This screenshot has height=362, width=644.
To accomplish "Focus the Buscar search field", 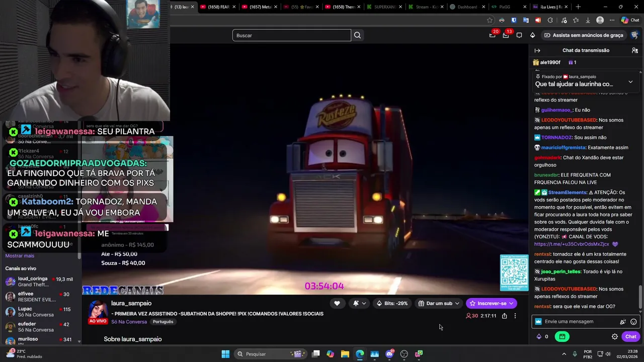I will (292, 35).
